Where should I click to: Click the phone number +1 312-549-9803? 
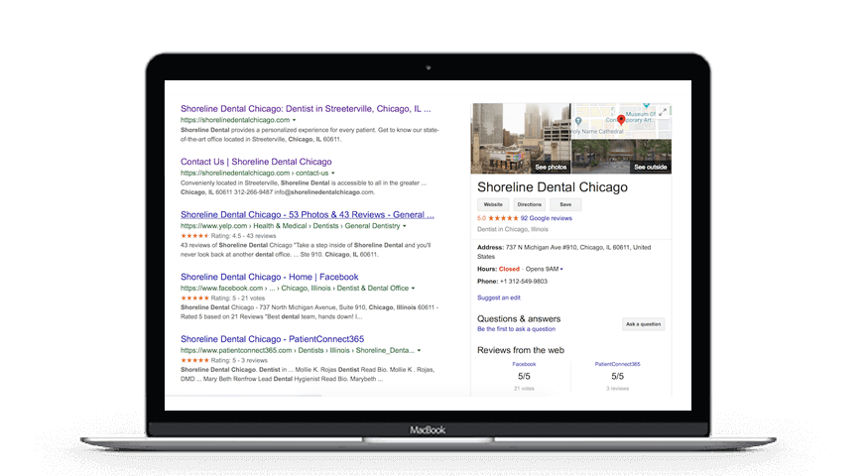pos(524,282)
